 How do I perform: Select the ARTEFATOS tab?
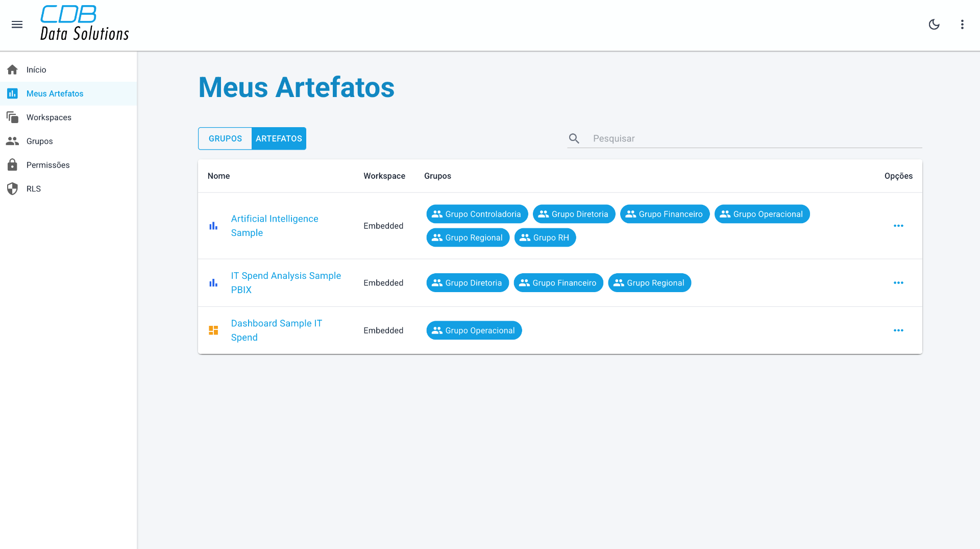tap(279, 138)
